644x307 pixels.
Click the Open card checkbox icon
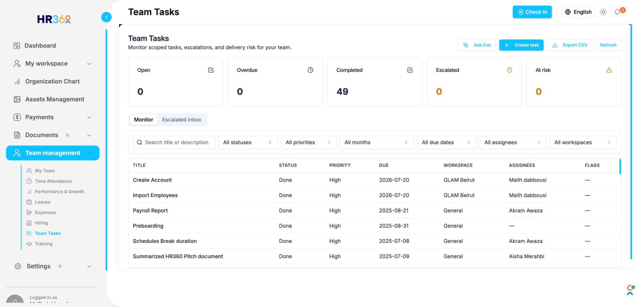[211, 70]
